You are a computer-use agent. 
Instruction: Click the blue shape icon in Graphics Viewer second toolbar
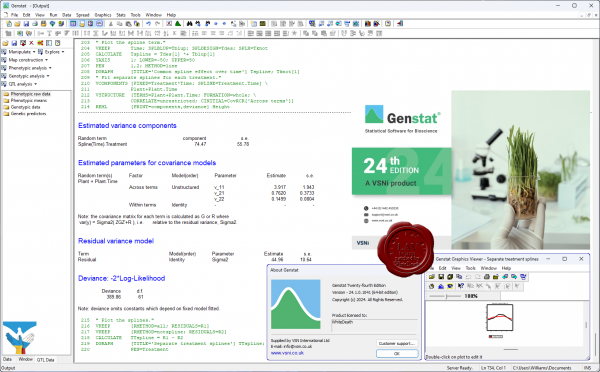click(x=441, y=286)
